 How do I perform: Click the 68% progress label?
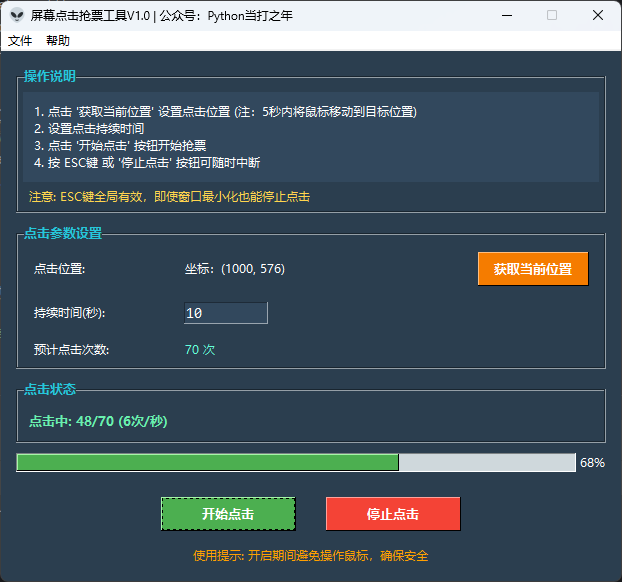pyautogui.click(x=592, y=463)
